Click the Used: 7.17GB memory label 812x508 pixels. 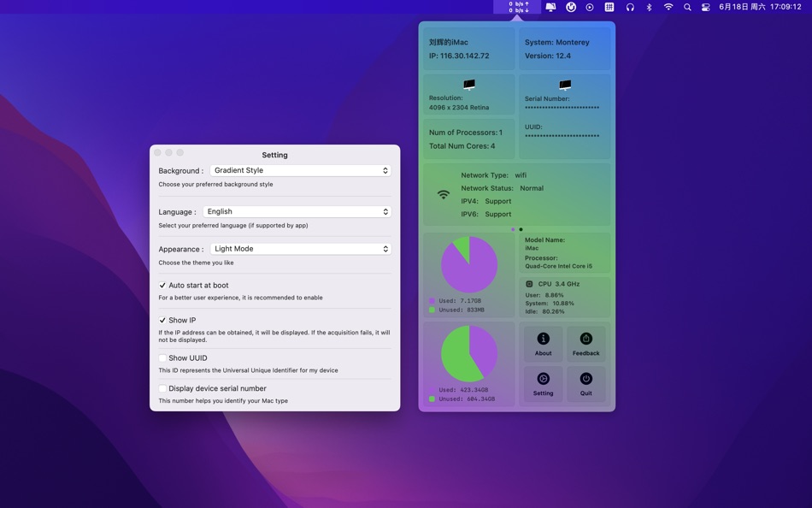click(460, 301)
